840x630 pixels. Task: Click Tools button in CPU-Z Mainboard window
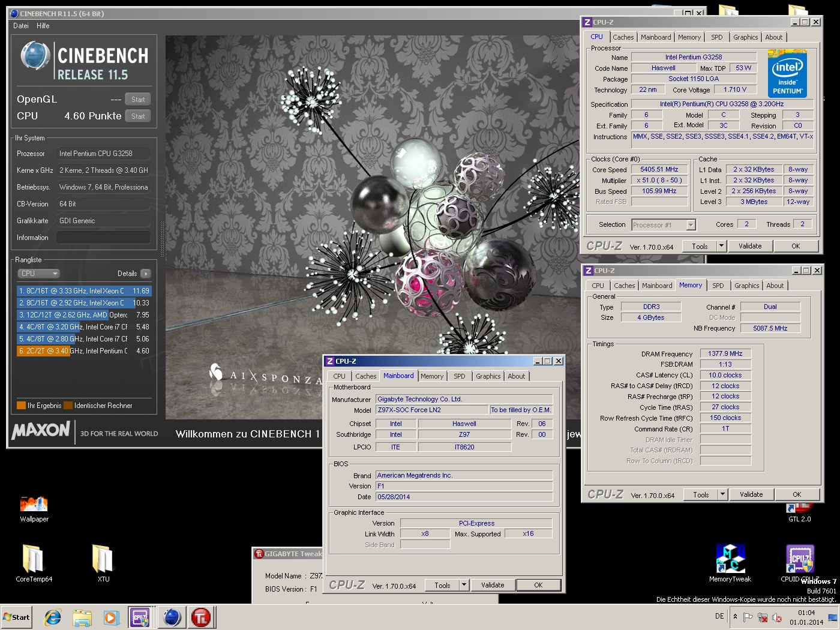[x=442, y=585]
